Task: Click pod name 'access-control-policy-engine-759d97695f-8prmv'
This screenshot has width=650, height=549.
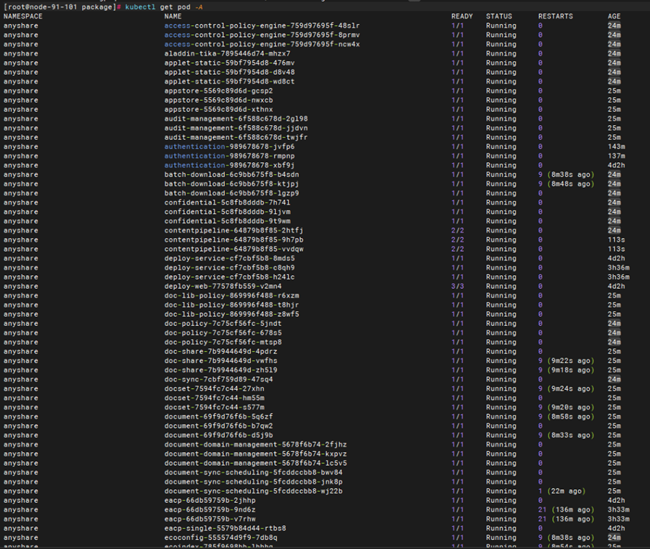Action: coord(262,35)
